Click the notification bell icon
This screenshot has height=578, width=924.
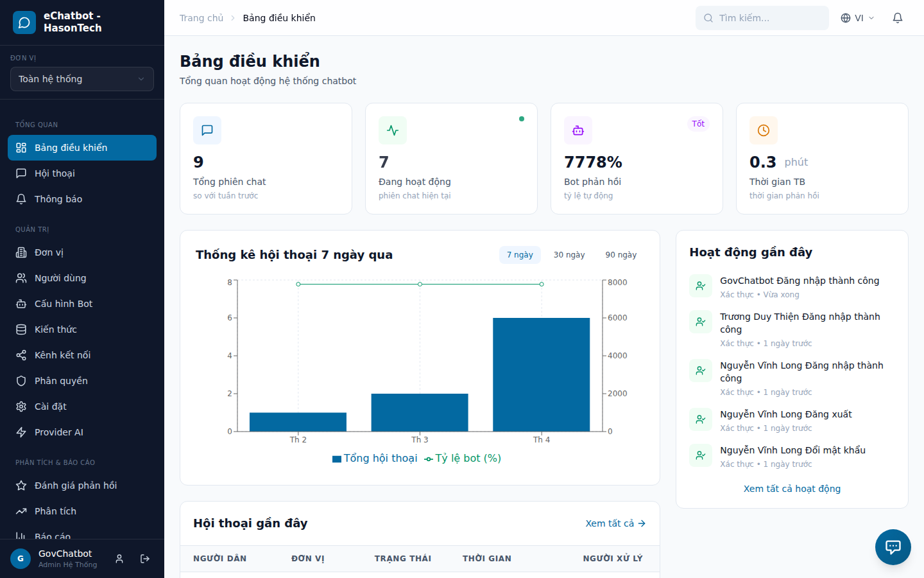point(897,18)
